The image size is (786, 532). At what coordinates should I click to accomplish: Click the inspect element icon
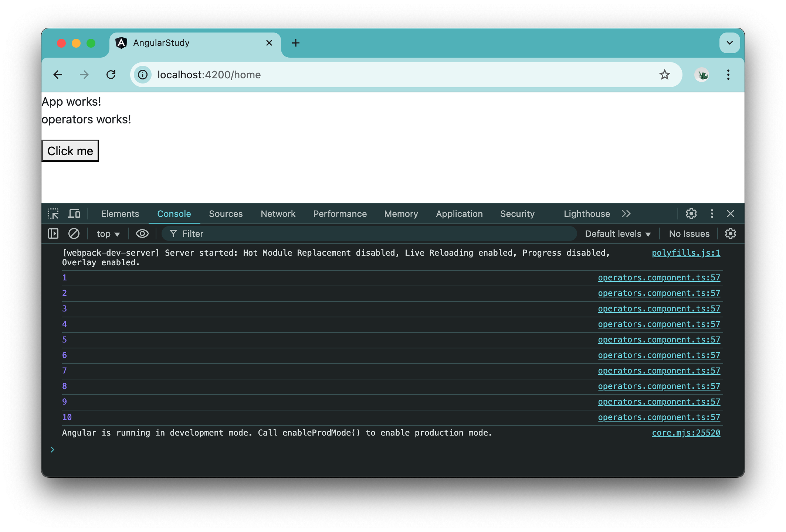54,213
